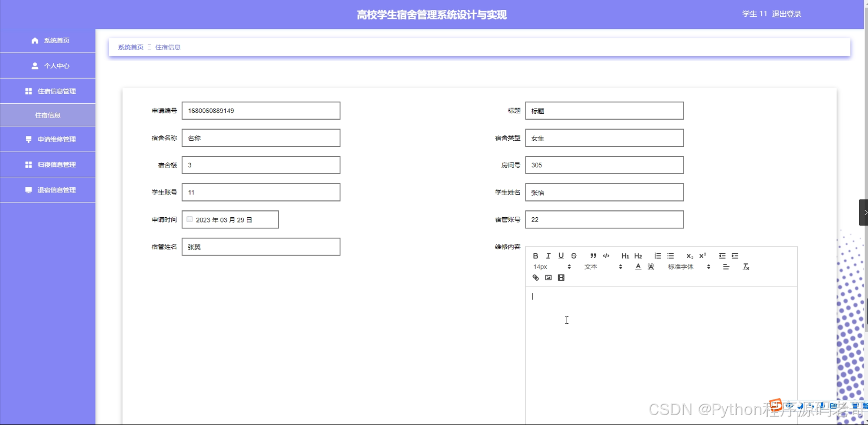Toggle italic formatting in the editor
This screenshot has width=868, height=425.
pyautogui.click(x=548, y=256)
